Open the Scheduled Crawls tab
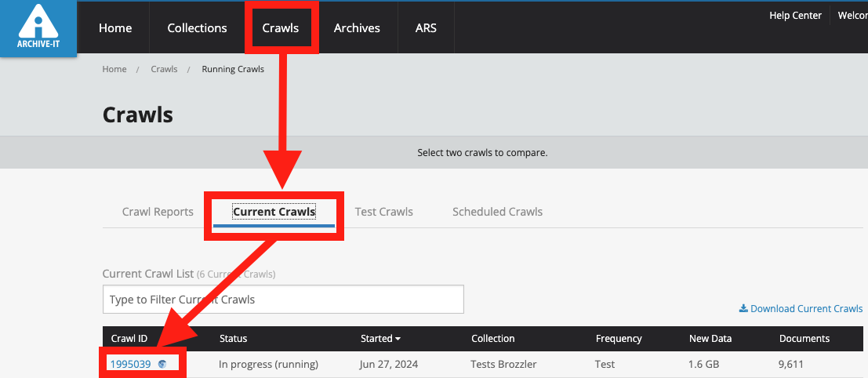The image size is (868, 378). [497, 212]
